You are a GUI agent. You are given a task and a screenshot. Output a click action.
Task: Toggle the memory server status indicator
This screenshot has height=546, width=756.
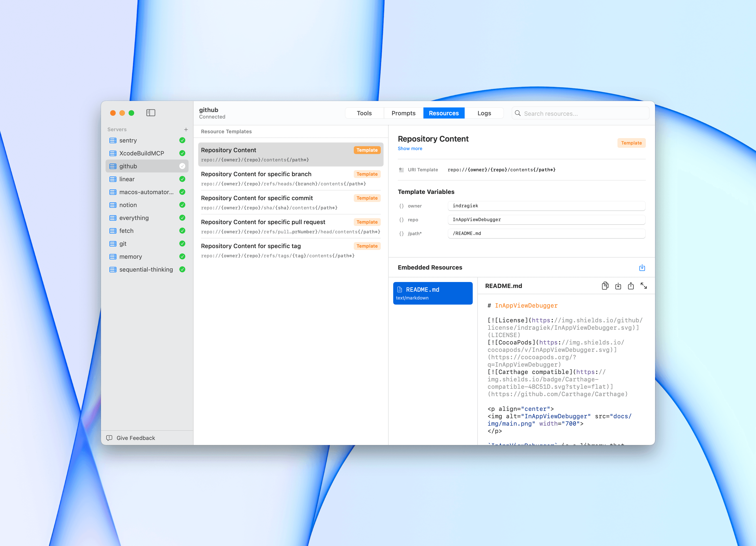coord(182,256)
